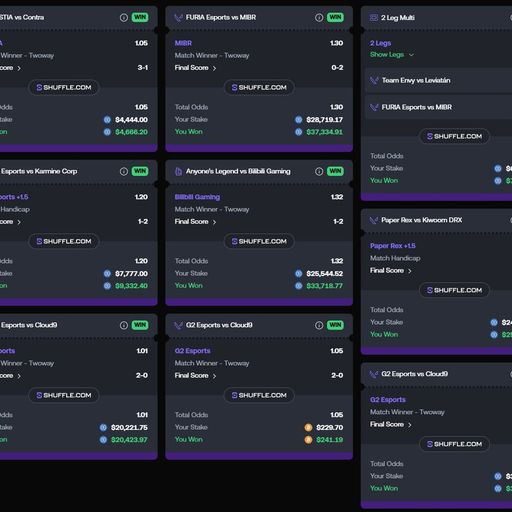Expand Final Score on the FURIA vs MIBR card
512x512 pixels.
195,68
